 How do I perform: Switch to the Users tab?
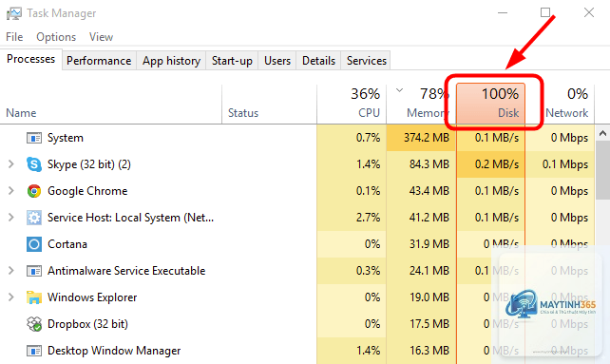277,61
